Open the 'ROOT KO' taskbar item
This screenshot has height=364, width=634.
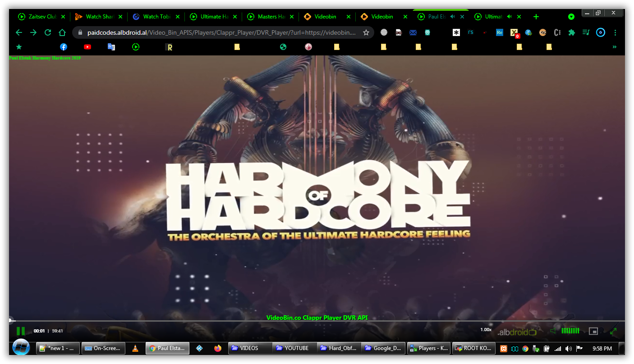pyautogui.click(x=474, y=348)
